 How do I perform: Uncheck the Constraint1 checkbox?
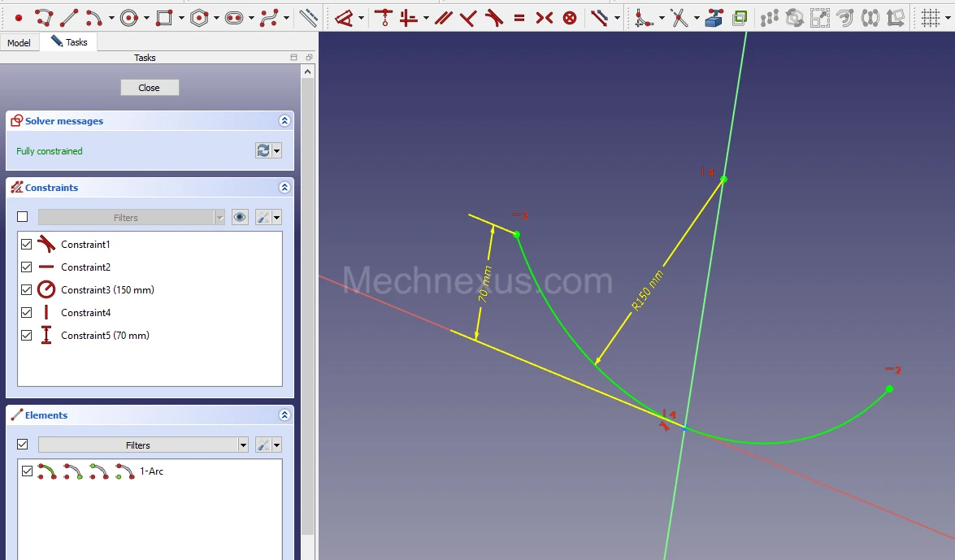(x=26, y=245)
